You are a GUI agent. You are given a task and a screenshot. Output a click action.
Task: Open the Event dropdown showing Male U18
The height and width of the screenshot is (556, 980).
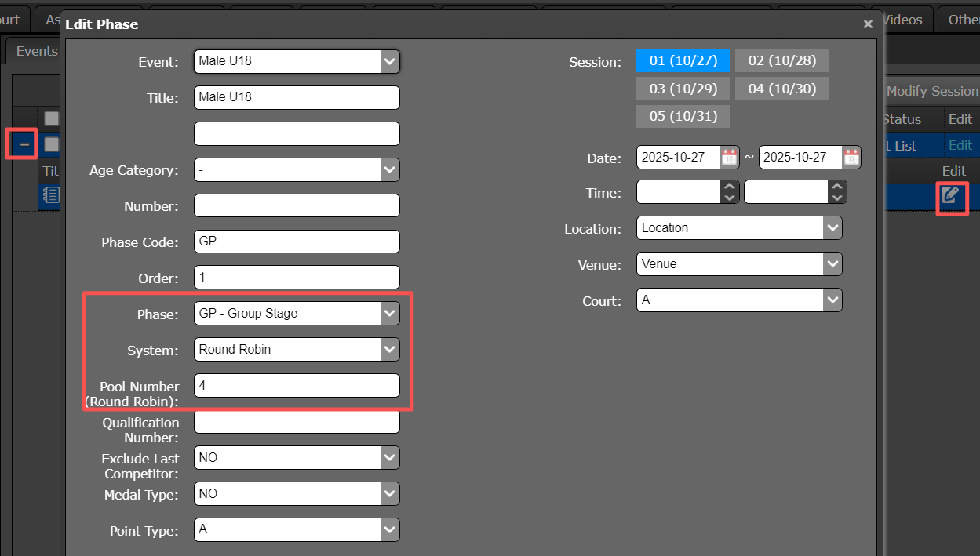click(x=297, y=61)
